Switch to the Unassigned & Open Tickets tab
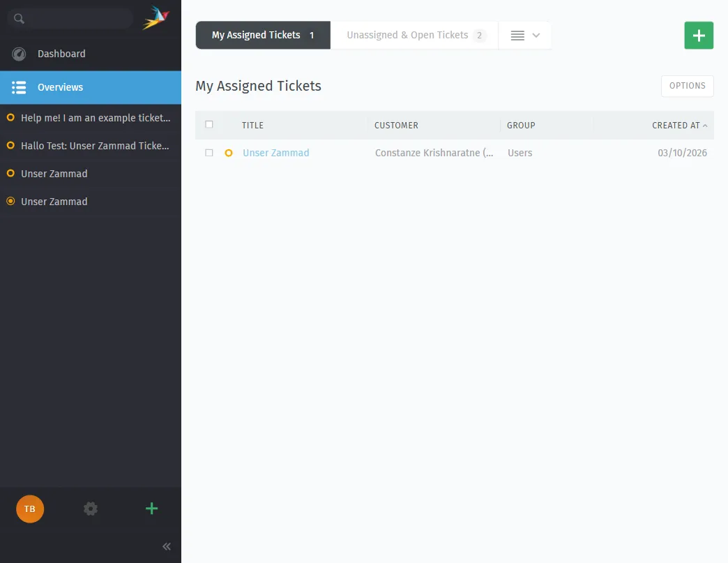This screenshot has height=563, width=728. coord(407,35)
